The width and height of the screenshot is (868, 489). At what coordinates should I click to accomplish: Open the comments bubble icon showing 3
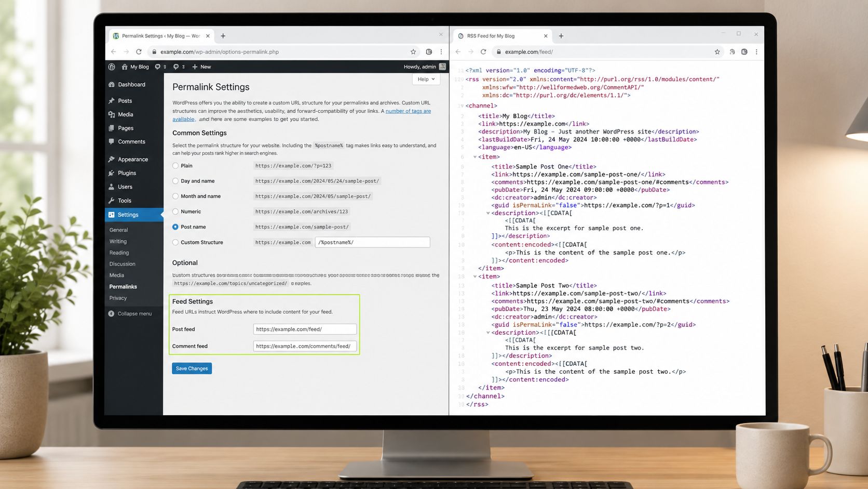(176, 67)
